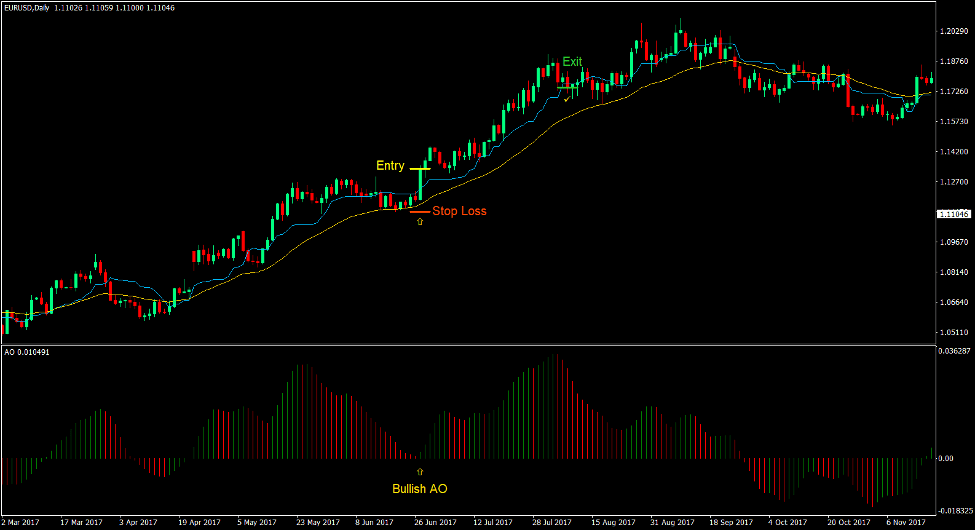Click the 15 Aug 2017 date label
The image size is (977, 531).
click(613, 522)
